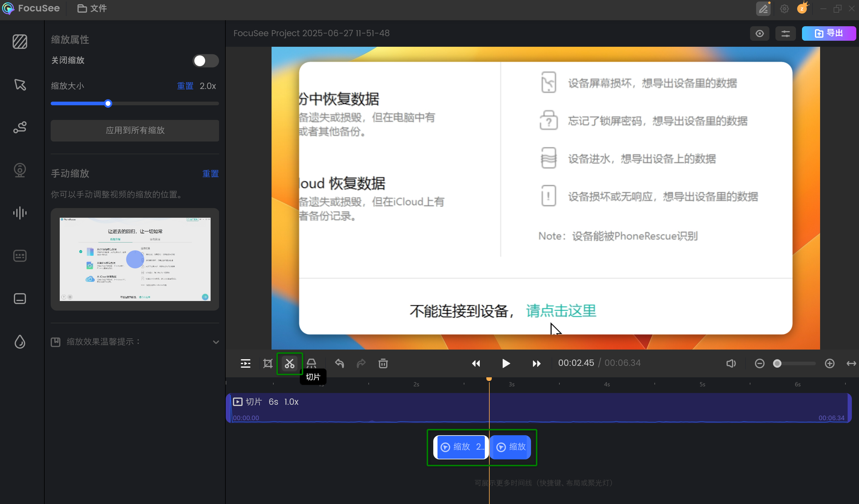
Task: Click the timeline track settings icon
Action: 245,364
